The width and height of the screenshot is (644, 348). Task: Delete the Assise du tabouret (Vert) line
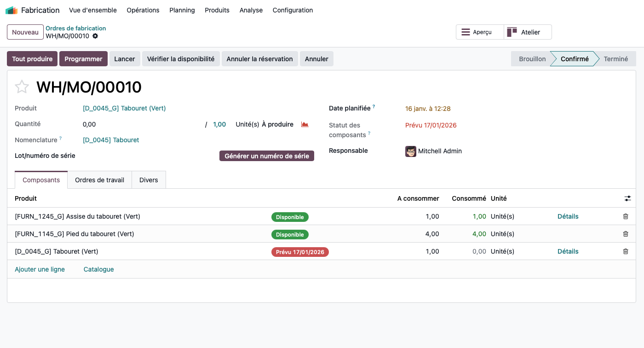point(626,216)
